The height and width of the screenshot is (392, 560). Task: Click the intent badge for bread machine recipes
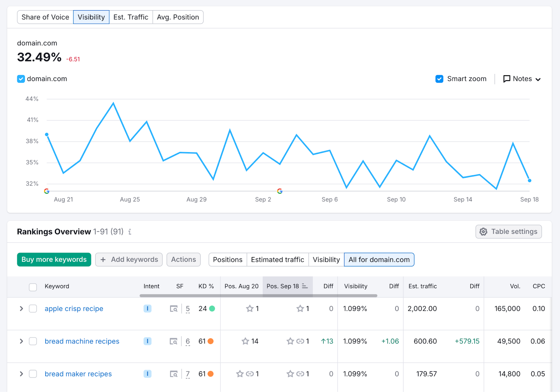click(147, 341)
